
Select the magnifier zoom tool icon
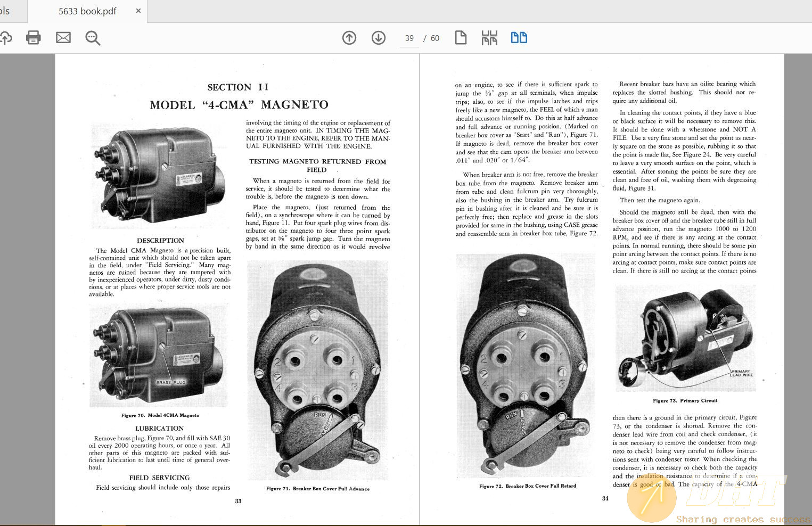[93, 38]
